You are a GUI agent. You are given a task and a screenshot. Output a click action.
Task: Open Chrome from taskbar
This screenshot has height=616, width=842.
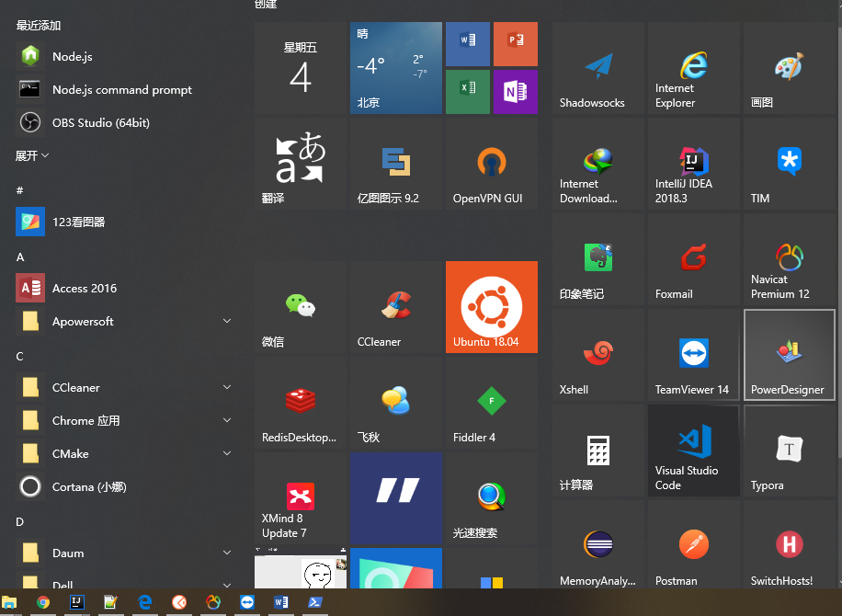click(43, 602)
